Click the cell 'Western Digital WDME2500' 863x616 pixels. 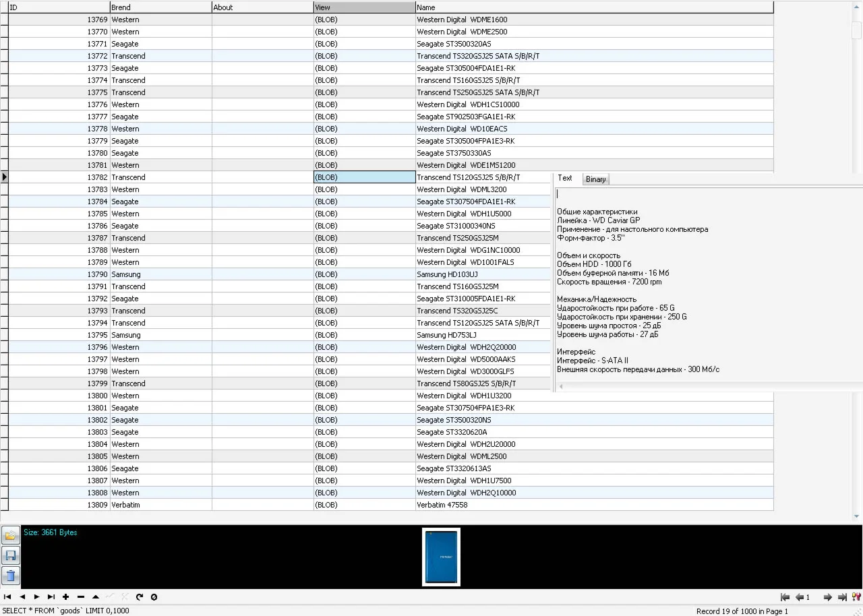coord(595,32)
